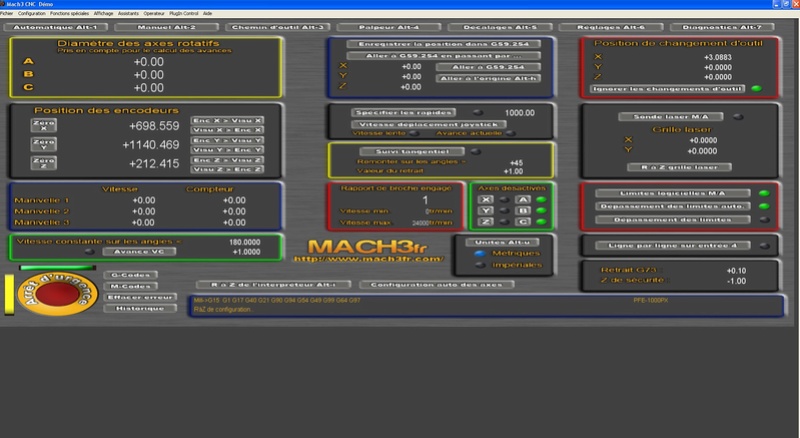
Task: Click Ligne par ligne sur entree 4
Action: point(672,246)
